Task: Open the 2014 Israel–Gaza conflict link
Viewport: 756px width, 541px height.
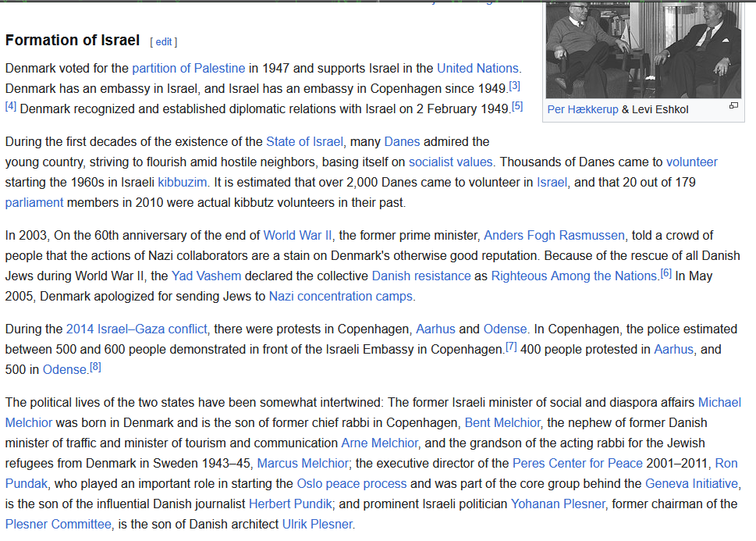Action: click(x=137, y=329)
